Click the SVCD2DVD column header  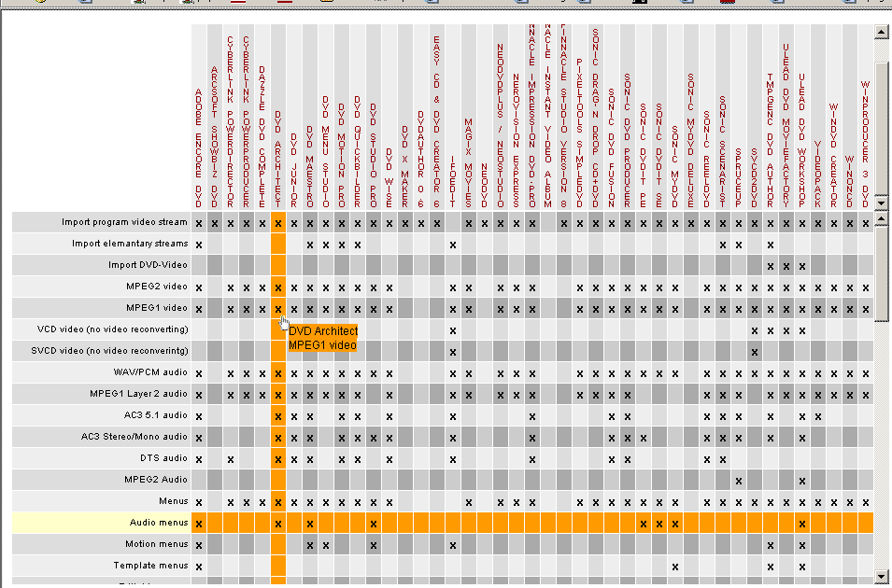tap(755, 178)
